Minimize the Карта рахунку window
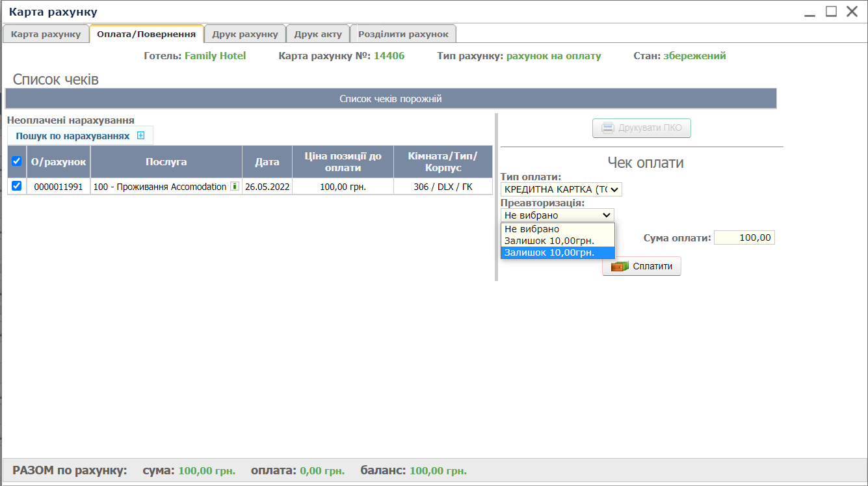Viewport: 868px width, 486px height. [x=809, y=12]
